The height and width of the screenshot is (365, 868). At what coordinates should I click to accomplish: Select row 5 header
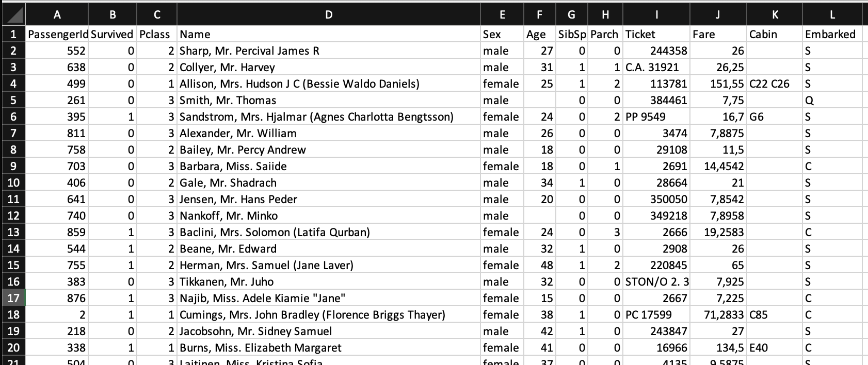point(13,100)
